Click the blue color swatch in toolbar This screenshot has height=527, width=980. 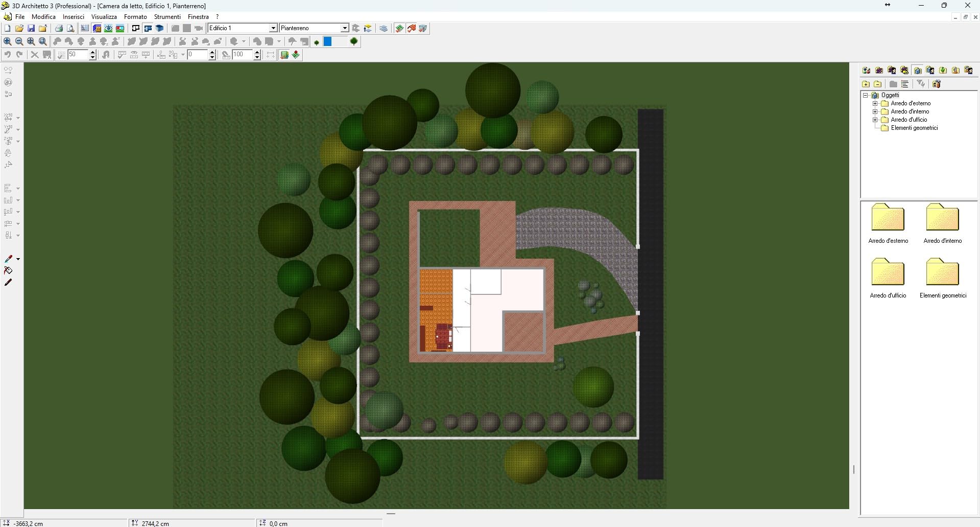coord(328,41)
